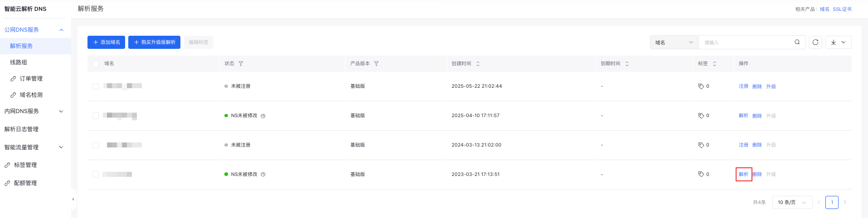Click the magnifier search icon
Screen dimensions: 868x218
[797, 42]
